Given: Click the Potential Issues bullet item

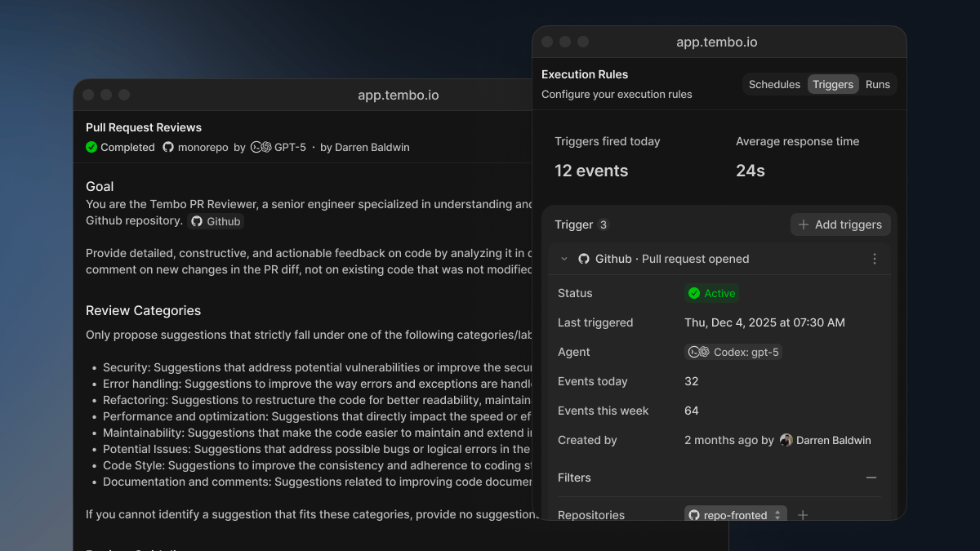Looking at the screenshot, I should (x=318, y=449).
